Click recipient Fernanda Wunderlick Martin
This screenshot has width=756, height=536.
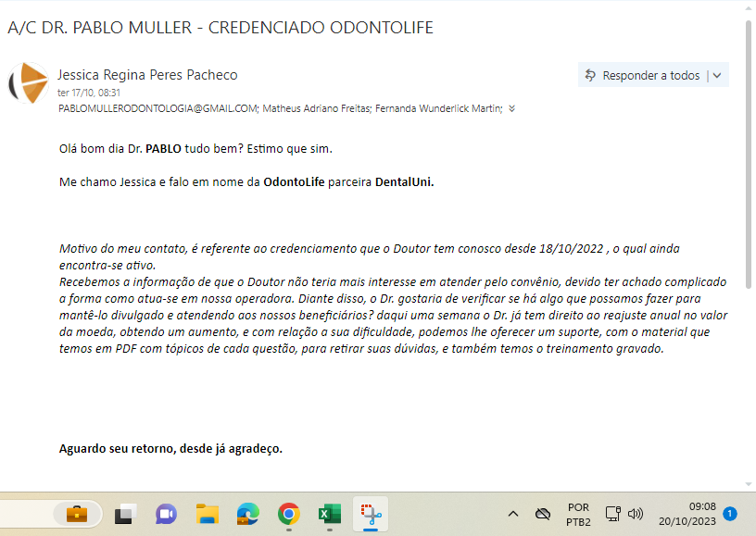click(439, 109)
